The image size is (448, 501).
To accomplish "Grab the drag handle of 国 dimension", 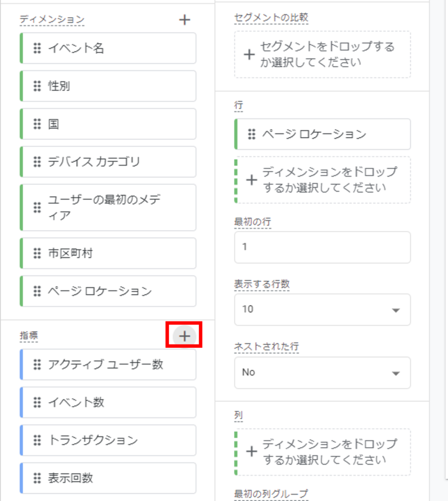I will [37, 124].
